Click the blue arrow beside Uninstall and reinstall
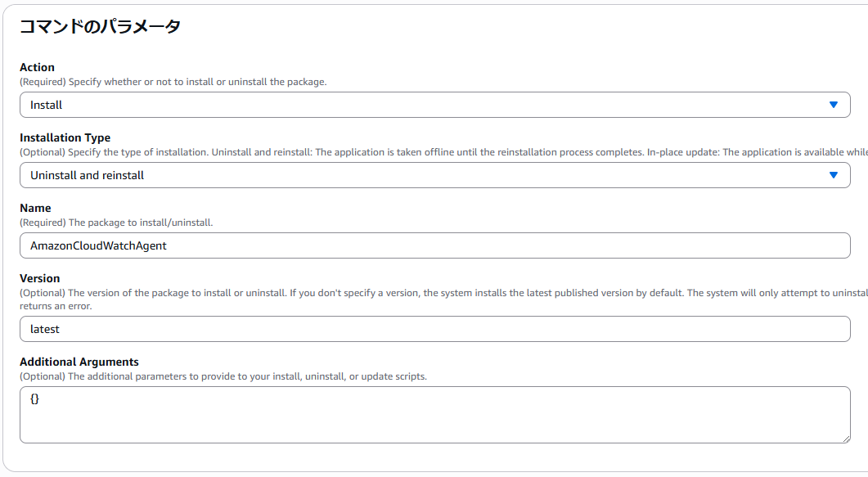This screenshot has width=868, height=477. click(833, 175)
